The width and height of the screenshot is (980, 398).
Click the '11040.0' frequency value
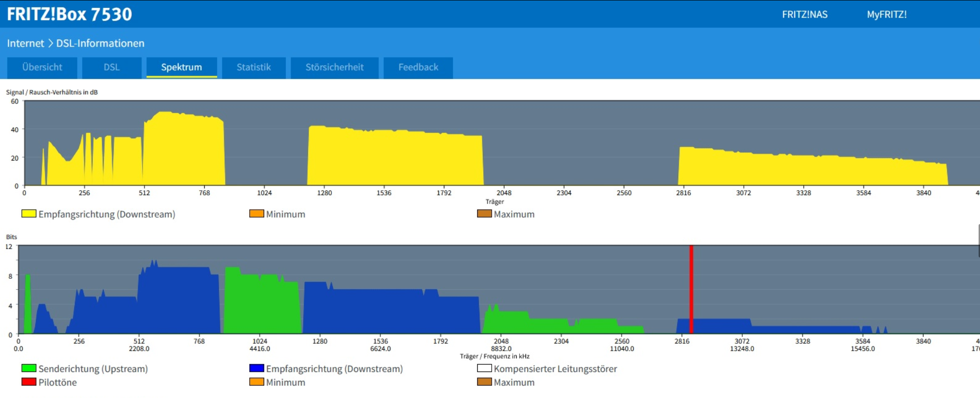(622, 349)
